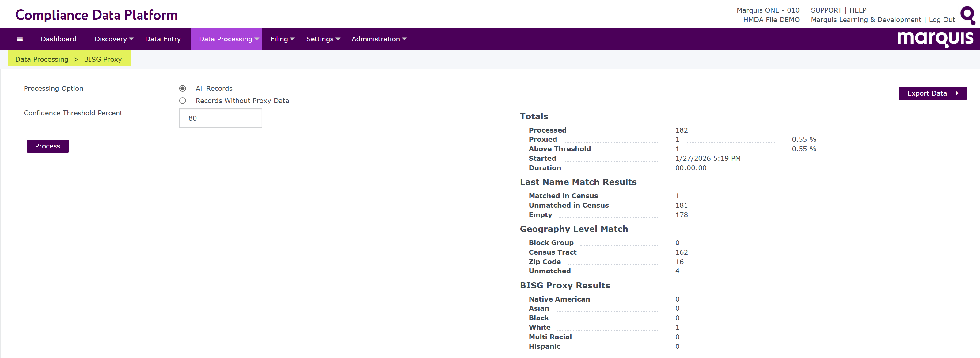The image size is (980, 358).
Task: Open the Settings dropdown menu
Action: point(323,39)
